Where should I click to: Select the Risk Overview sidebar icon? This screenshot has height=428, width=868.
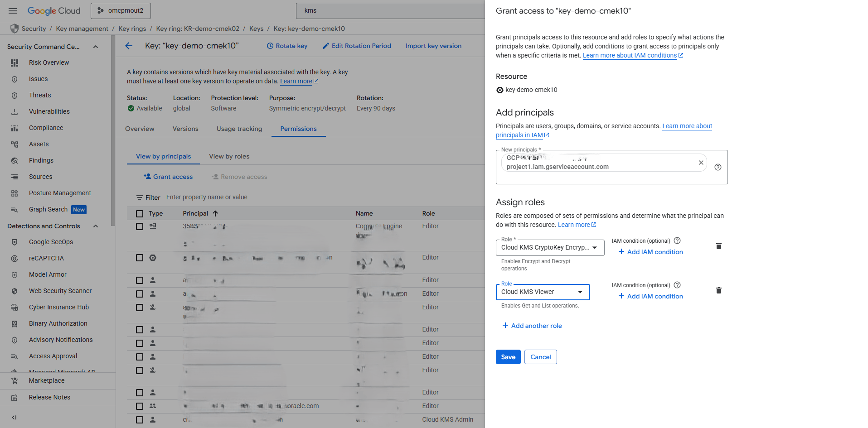[15, 63]
